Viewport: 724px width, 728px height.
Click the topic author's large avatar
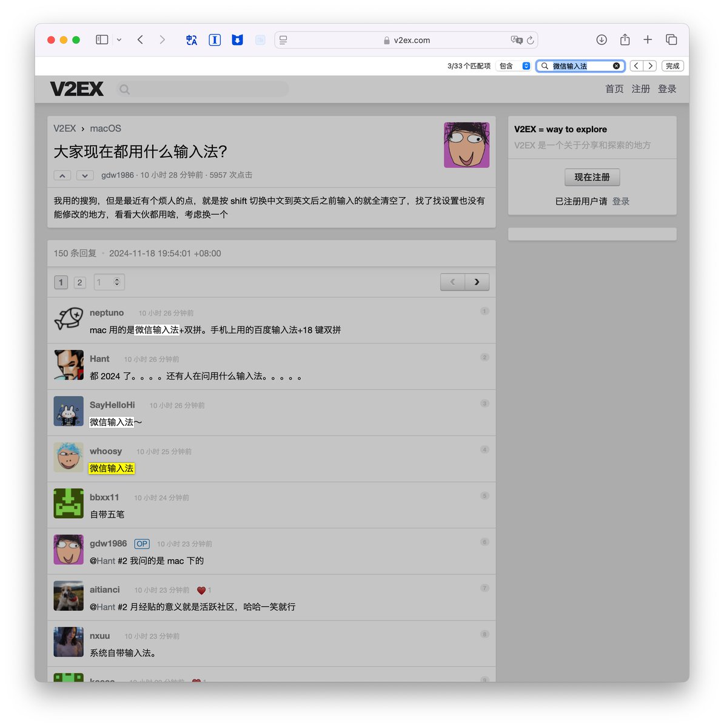pos(467,145)
